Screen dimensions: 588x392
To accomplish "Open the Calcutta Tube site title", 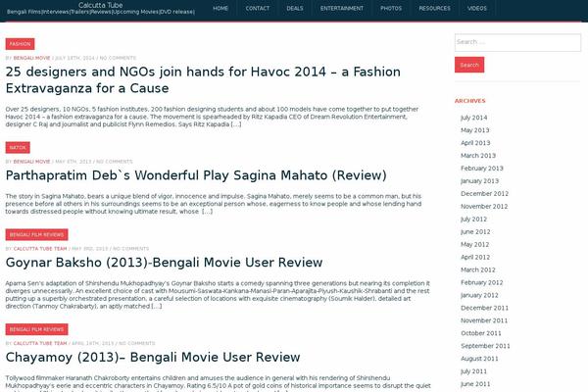I will (101, 5).
